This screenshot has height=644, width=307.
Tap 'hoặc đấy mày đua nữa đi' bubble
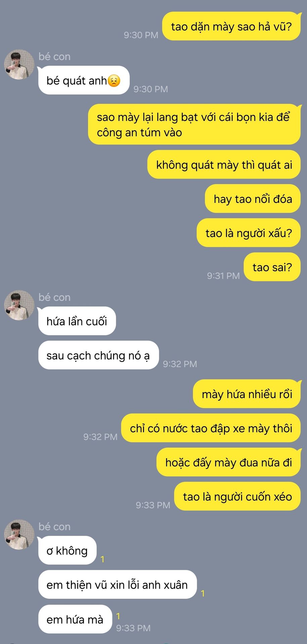coord(228,462)
